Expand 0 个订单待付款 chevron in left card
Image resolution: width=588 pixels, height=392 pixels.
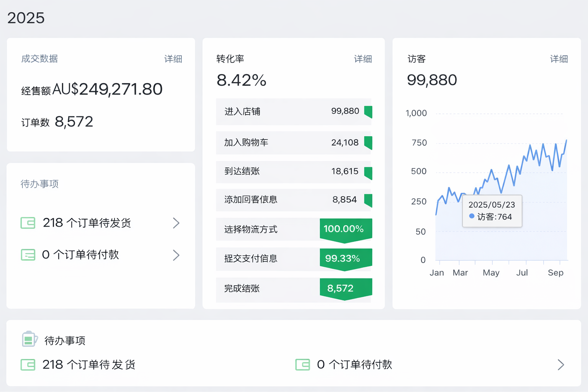(176, 255)
